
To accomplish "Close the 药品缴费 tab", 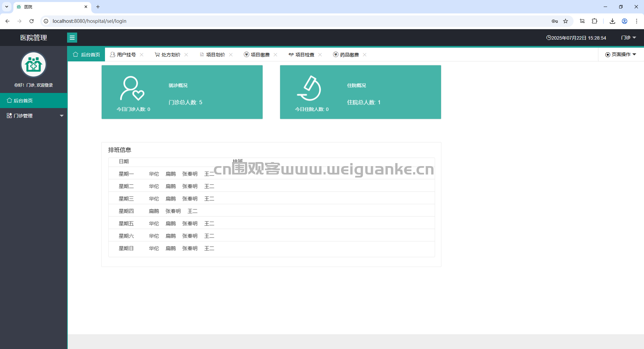I will (365, 55).
